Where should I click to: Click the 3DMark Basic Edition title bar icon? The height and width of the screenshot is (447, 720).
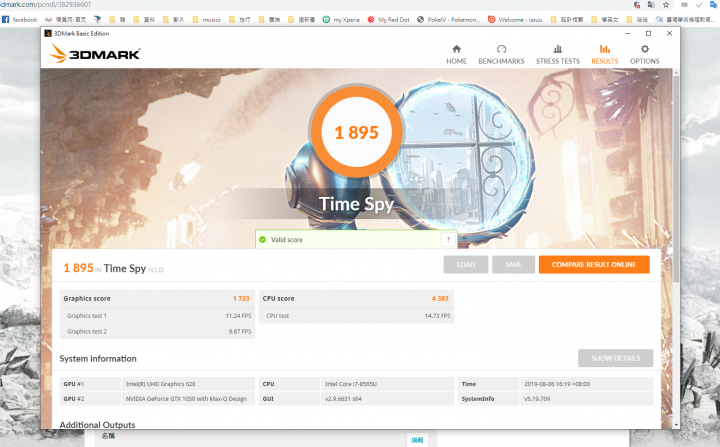(x=48, y=34)
